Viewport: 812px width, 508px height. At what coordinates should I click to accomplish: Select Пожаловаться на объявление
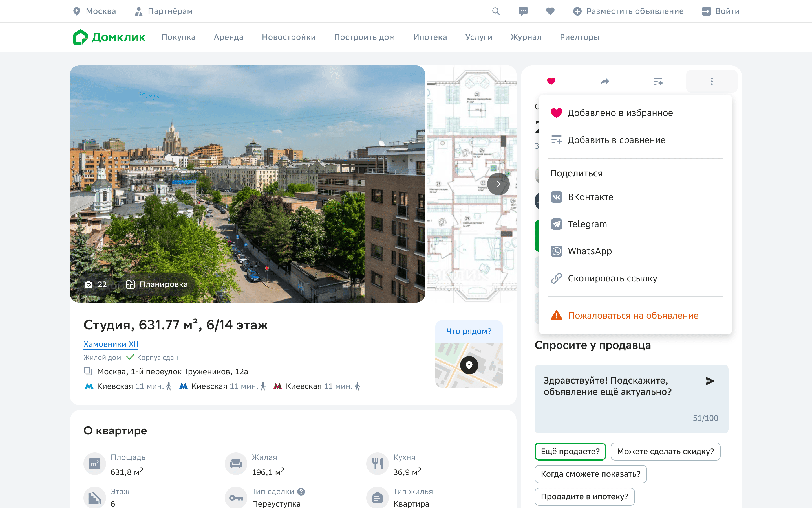pyautogui.click(x=635, y=316)
